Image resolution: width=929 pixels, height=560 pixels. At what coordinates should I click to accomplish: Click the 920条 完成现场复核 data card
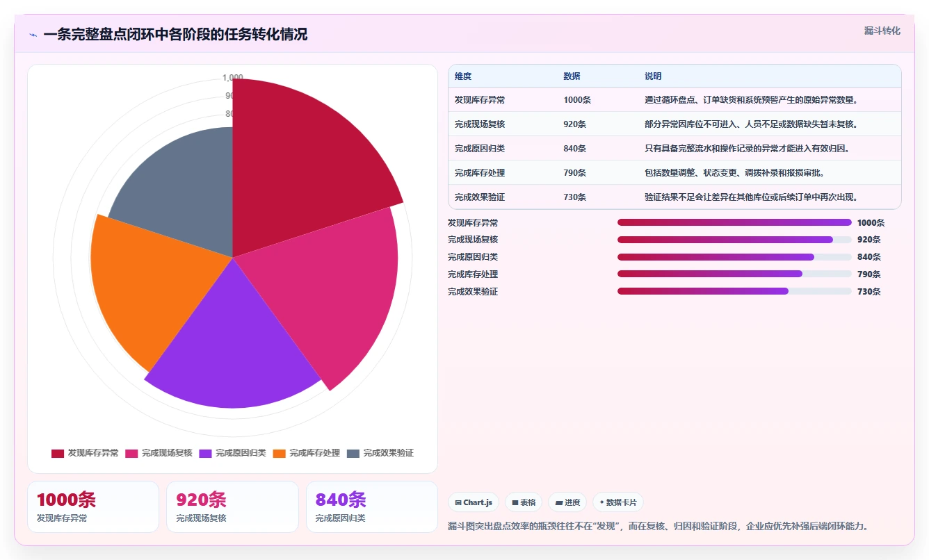tap(232, 507)
